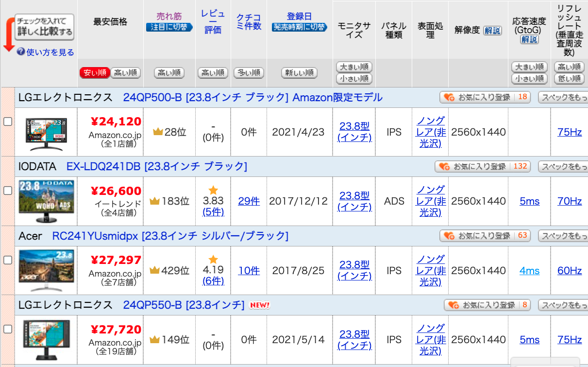The height and width of the screenshot is (367, 588).
Task: Open the 4ms response speed link
Action: pos(529,270)
